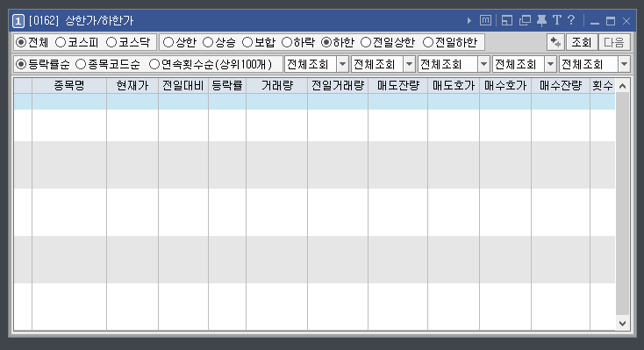Select the 코스피 radio button
Screen dimensions: 644x350
[x=61, y=42]
